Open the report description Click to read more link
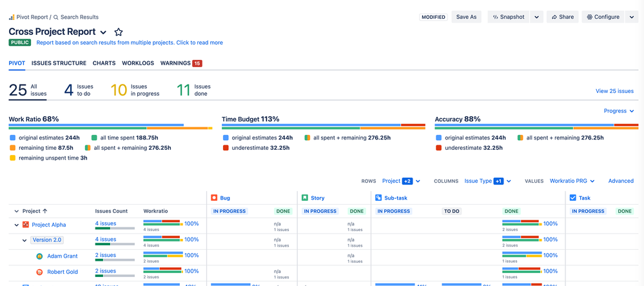The width and height of the screenshot is (644, 286). [x=130, y=43]
